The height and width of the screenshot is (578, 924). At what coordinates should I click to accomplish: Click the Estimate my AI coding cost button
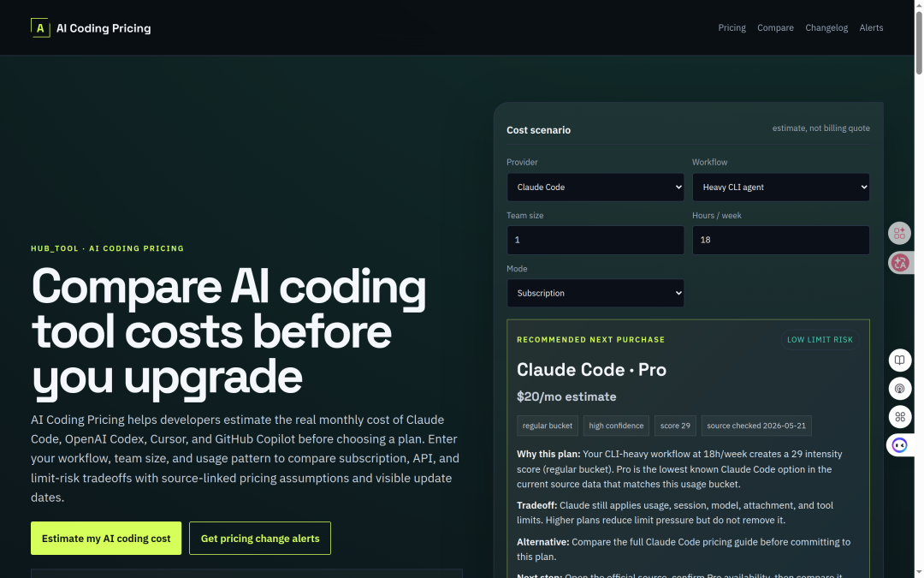(106, 538)
